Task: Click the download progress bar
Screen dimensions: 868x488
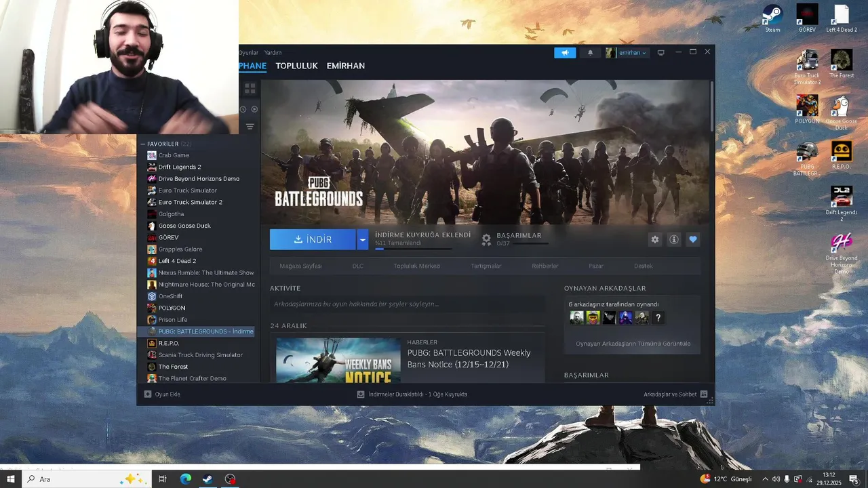Action: (413, 249)
